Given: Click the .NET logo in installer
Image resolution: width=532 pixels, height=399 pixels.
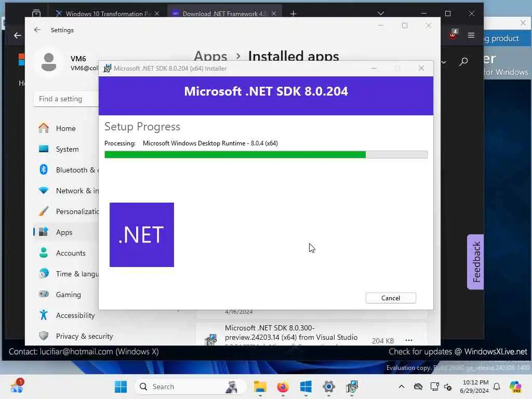Looking at the screenshot, I should coord(142,235).
